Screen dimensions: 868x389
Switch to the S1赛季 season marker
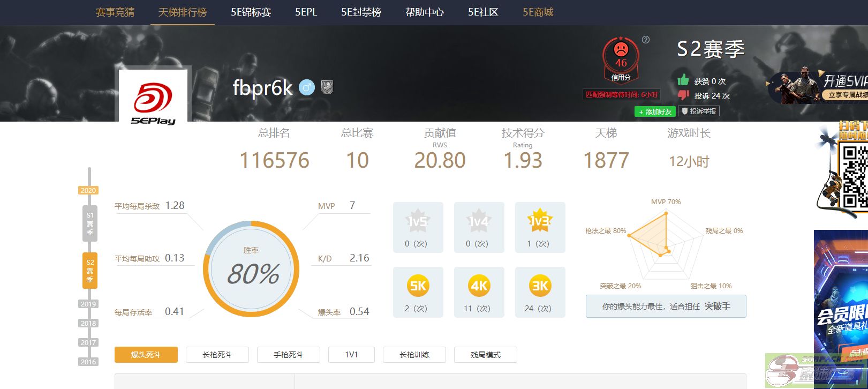[x=90, y=223]
